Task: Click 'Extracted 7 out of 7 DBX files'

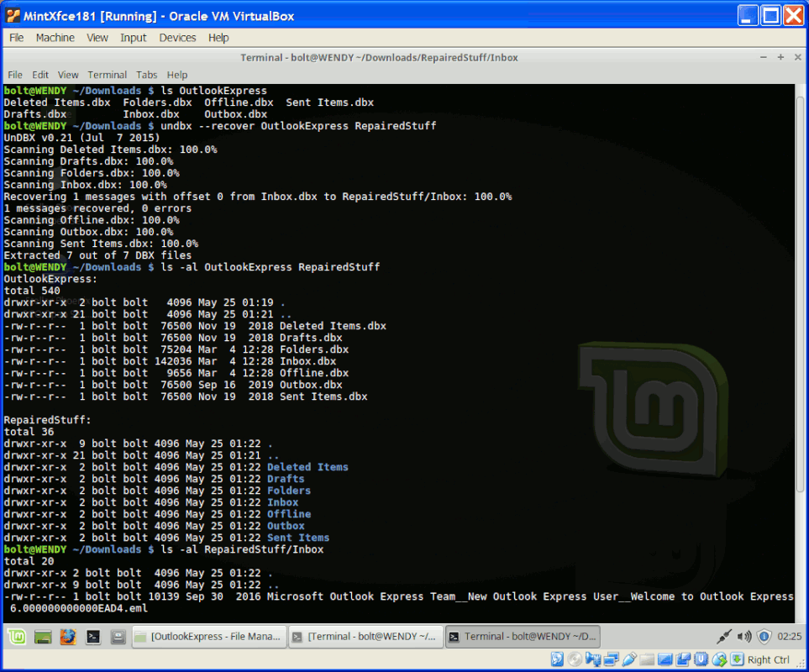Action: (x=97, y=255)
